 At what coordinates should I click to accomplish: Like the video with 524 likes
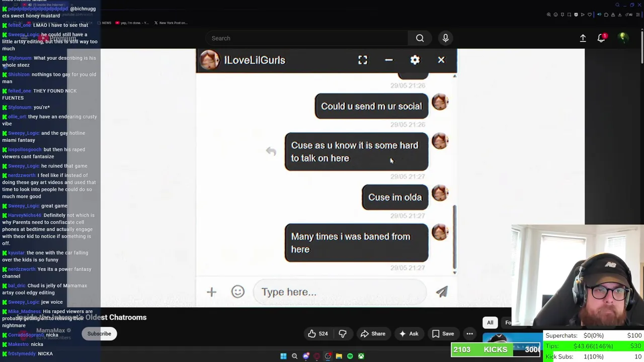point(317,334)
